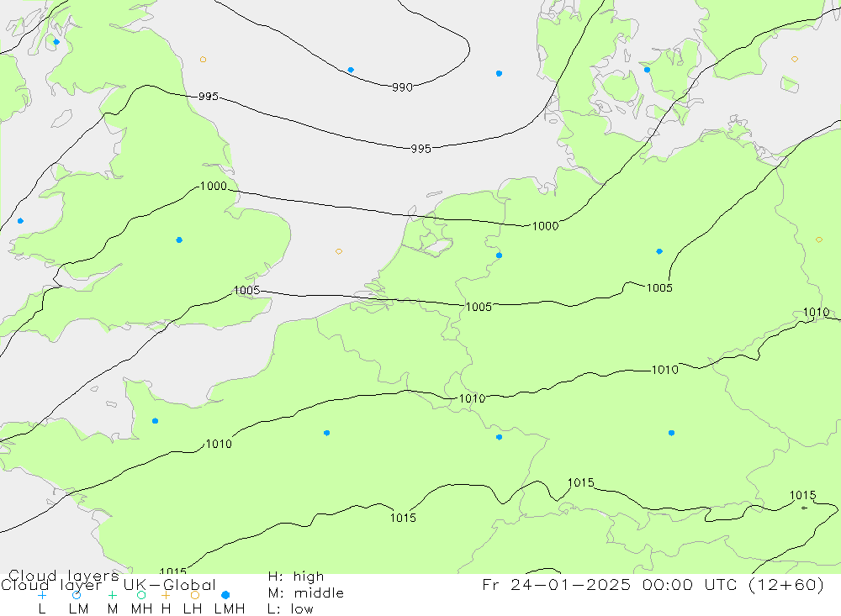Click the 'L: low' legend text
Screen dimensions: 841x616
pyautogui.click(x=290, y=609)
